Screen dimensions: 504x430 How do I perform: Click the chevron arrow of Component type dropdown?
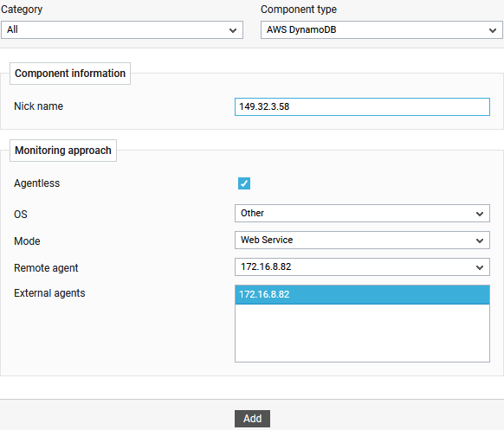(x=493, y=30)
